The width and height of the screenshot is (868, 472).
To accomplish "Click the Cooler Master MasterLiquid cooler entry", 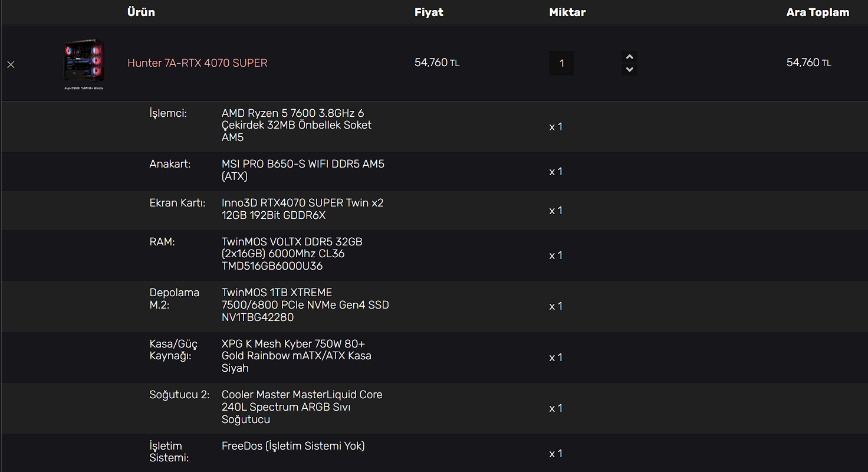I will 301,407.
